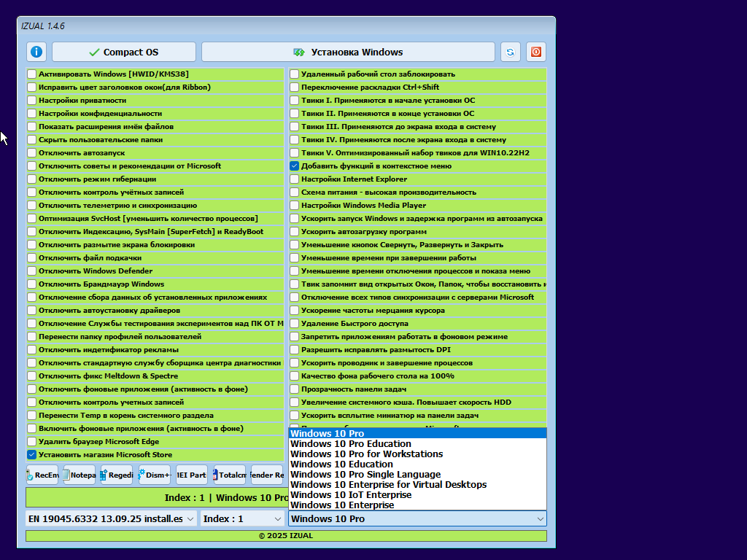Select Windows 10 Enterprise for Virtual Desktops
Screen dimensions: 747x560
(417, 485)
